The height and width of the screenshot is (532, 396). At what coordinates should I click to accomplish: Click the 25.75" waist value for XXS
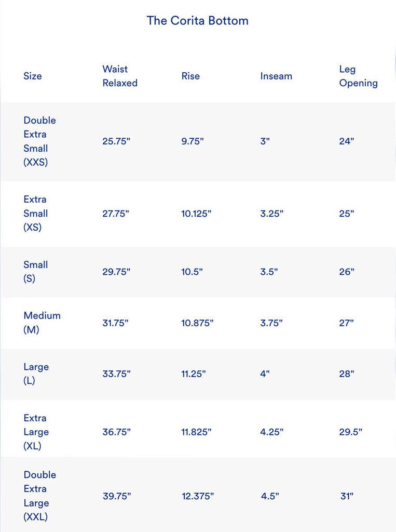[116, 141]
